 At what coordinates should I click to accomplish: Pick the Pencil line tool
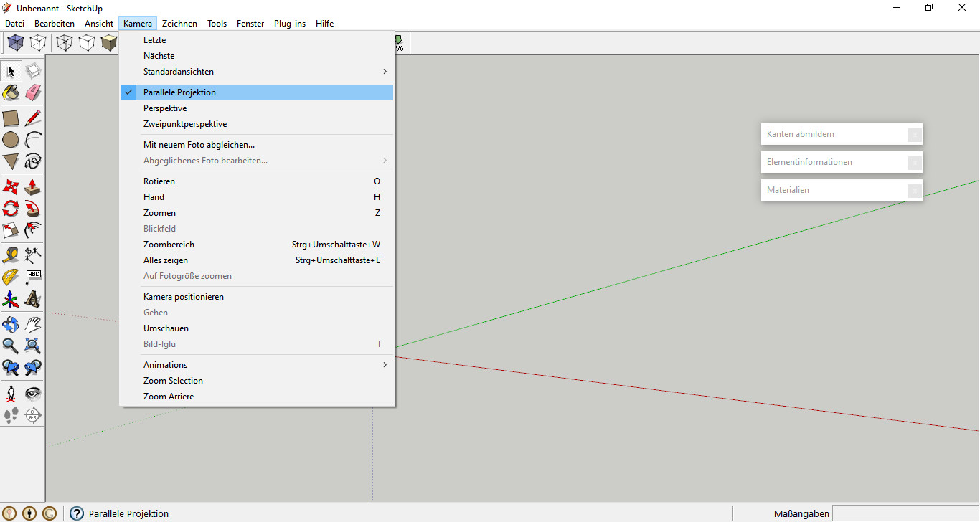(x=33, y=118)
